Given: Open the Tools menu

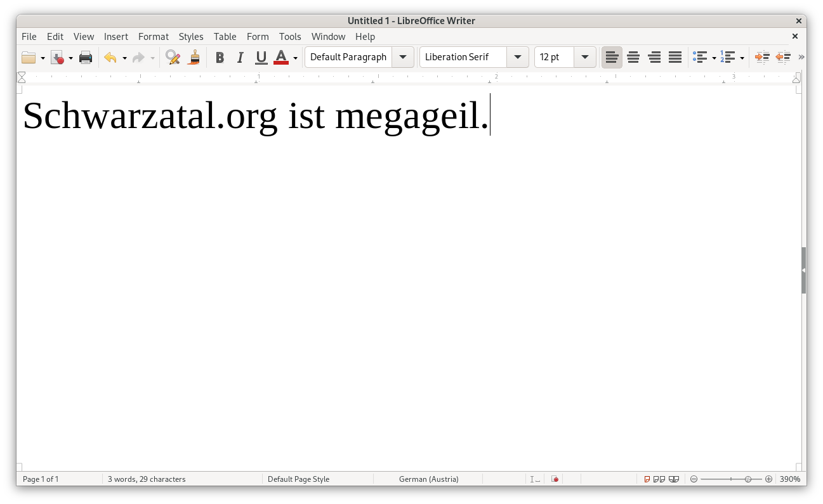Looking at the screenshot, I should 290,37.
